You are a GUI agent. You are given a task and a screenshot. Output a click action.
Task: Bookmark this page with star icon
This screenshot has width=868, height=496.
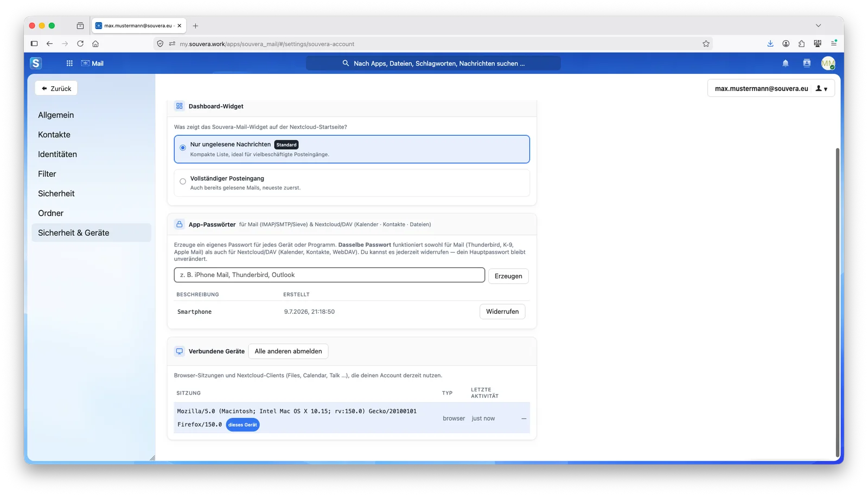[706, 44]
